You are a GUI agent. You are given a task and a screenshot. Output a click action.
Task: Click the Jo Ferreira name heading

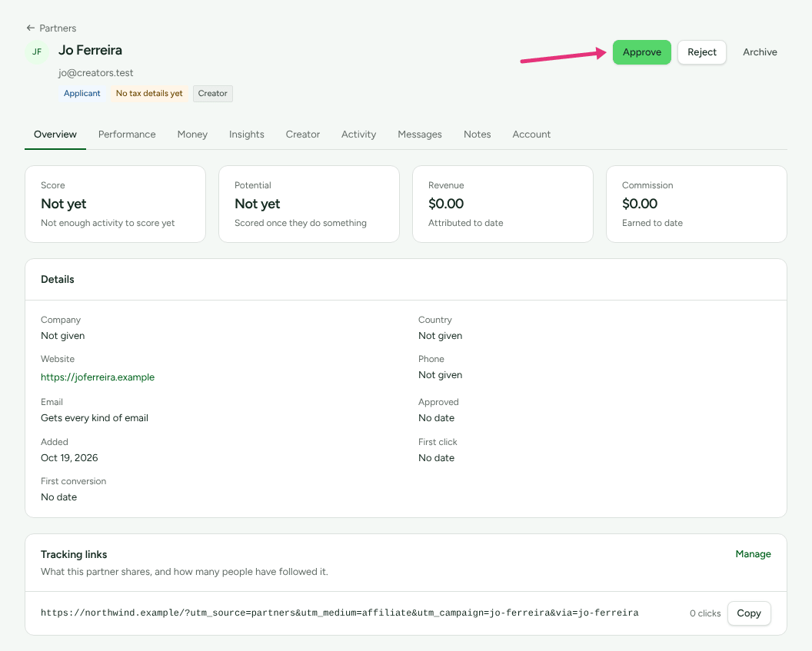pos(91,50)
